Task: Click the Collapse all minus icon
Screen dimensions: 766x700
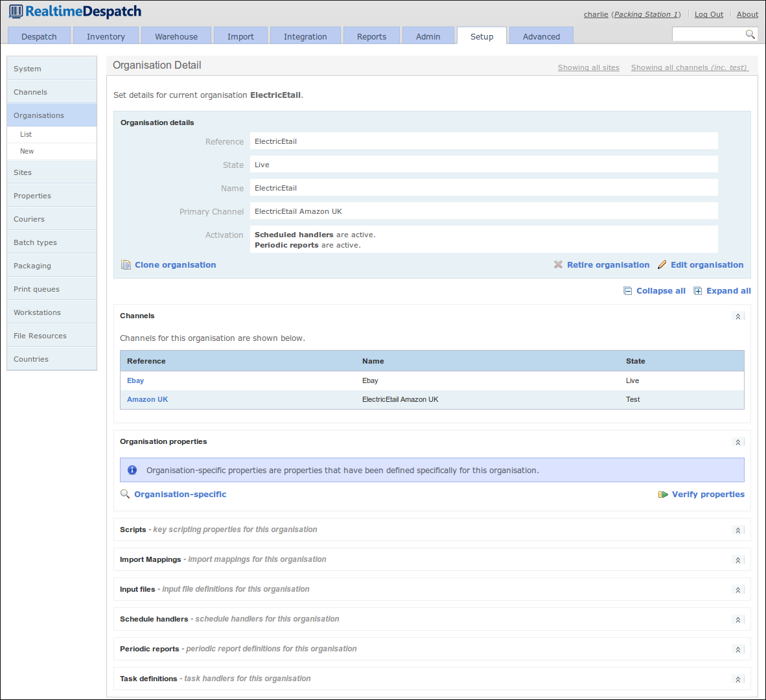Action: [628, 291]
